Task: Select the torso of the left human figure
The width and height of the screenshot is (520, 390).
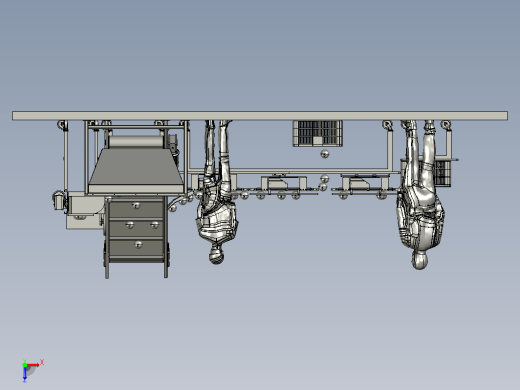Action: (x=217, y=220)
